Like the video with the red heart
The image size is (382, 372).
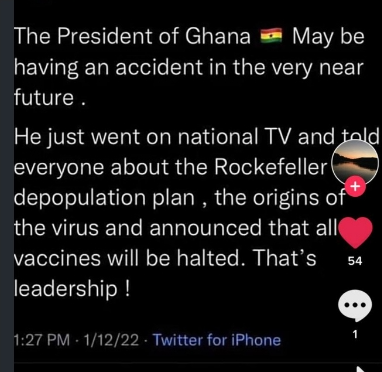355,232
